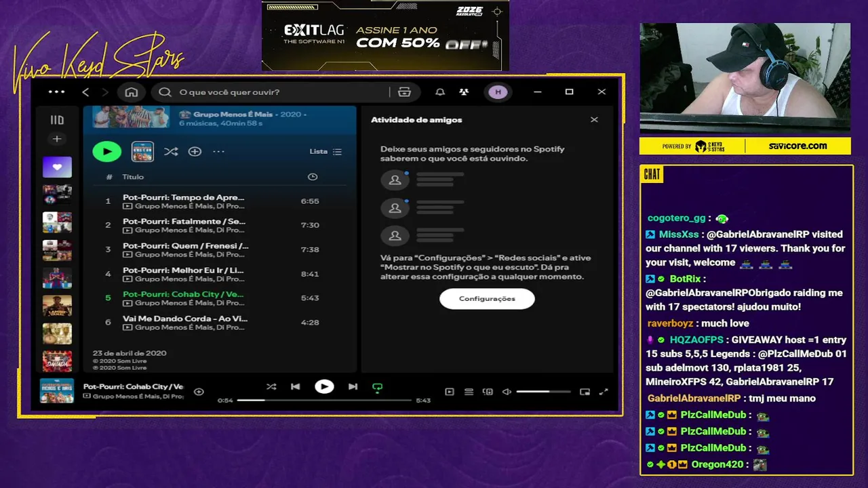Click the magnifier icon in search bar
Image resolution: width=868 pixels, height=488 pixels.
tap(165, 92)
